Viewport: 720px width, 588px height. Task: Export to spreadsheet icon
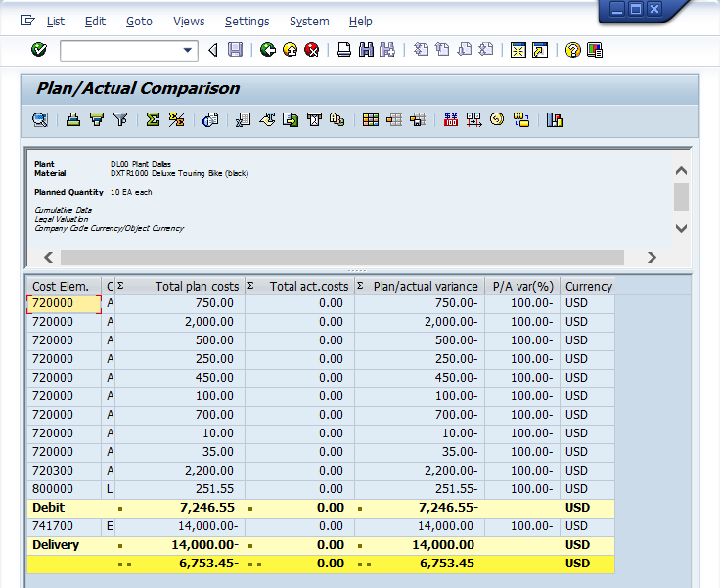[x=243, y=120]
